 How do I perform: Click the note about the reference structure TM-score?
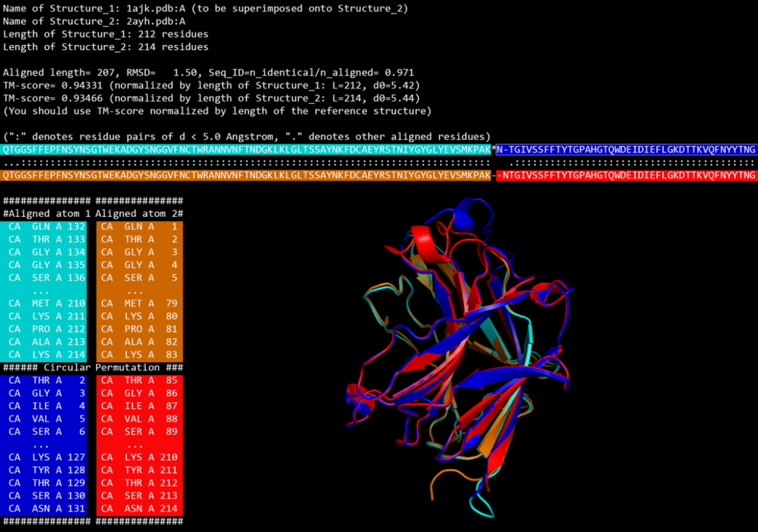pos(218,111)
